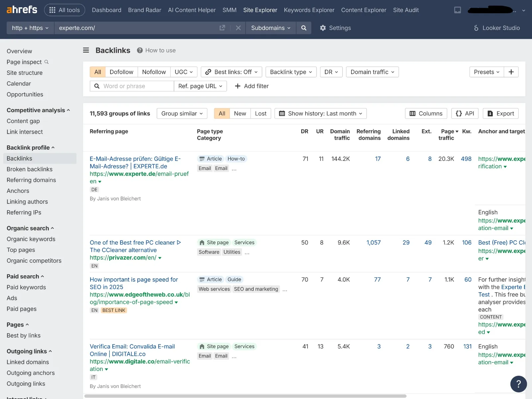Open Site Audit from top navigation
The image size is (532, 399).
(406, 10)
